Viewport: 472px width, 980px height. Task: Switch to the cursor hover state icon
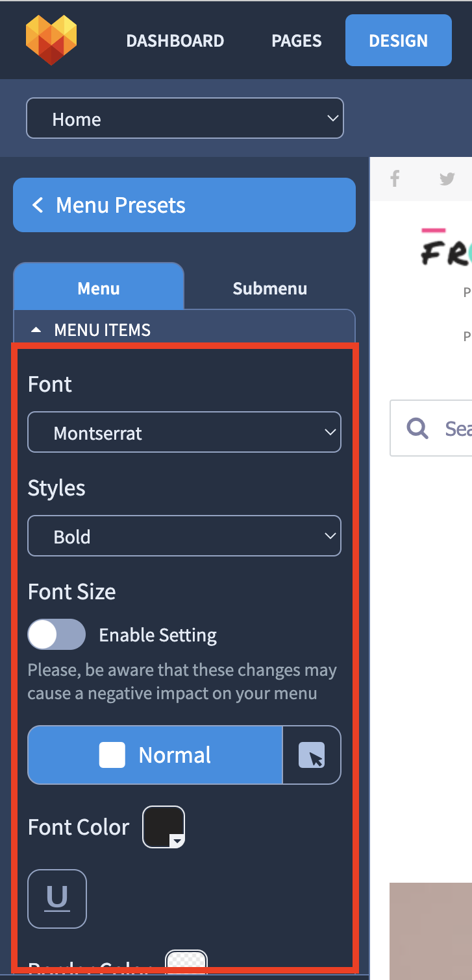312,755
